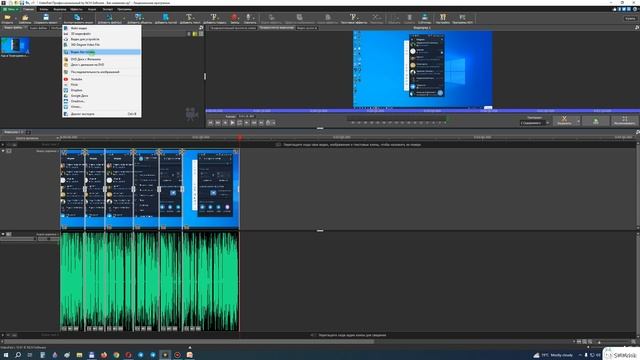Click the green audio waveform clip

pyautogui.click(x=150, y=281)
